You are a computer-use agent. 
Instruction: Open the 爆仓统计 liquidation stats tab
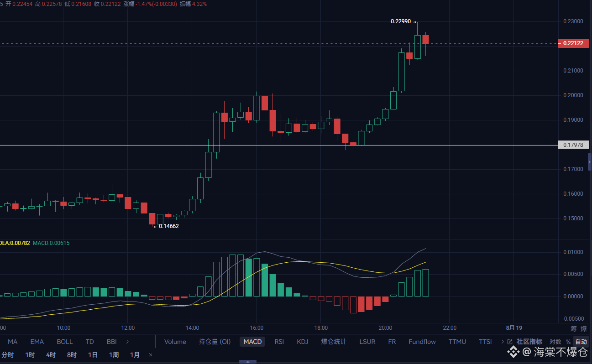pos(334,342)
